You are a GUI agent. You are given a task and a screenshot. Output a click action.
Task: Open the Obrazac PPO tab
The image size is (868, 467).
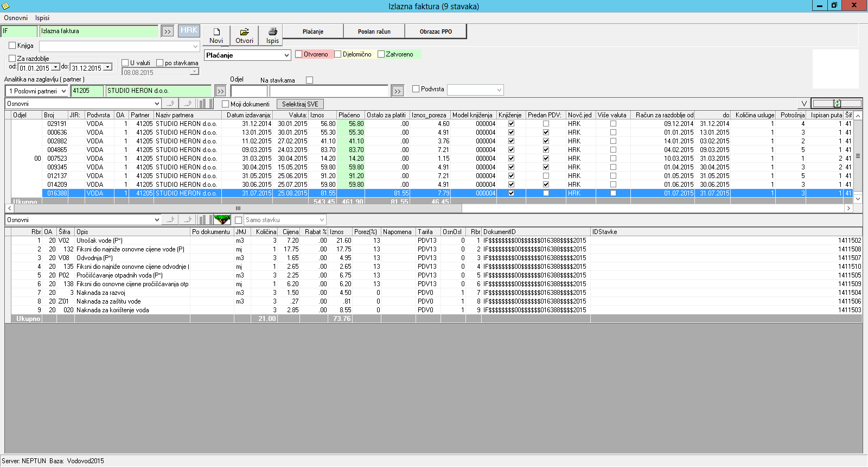pyautogui.click(x=436, y=31)
